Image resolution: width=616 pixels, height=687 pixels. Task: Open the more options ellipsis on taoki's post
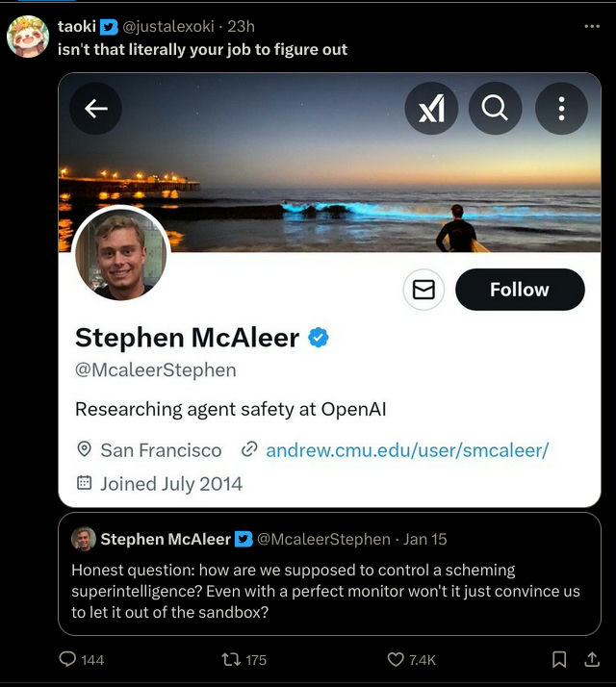click(x=592, y=26)
